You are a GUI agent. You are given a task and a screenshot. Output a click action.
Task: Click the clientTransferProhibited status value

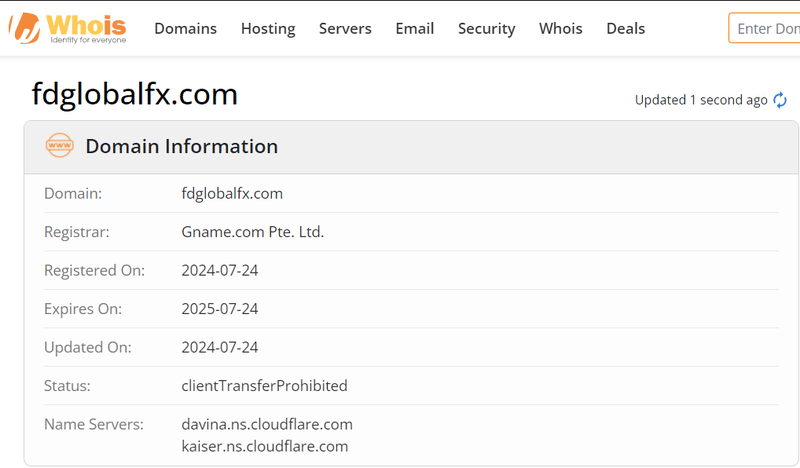click(264, 385)
